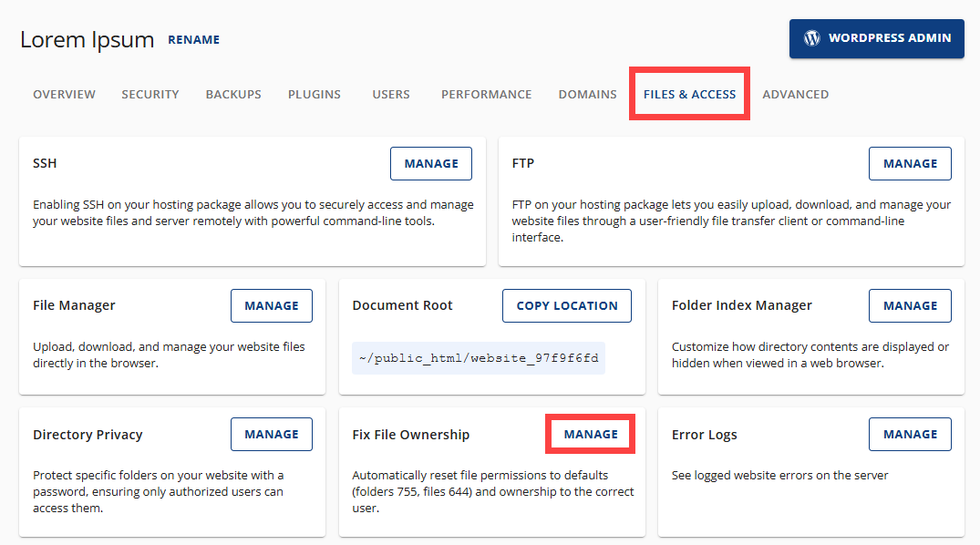Manage SSH access
Viewport: 980px width, 545px height.
(430, 163)
